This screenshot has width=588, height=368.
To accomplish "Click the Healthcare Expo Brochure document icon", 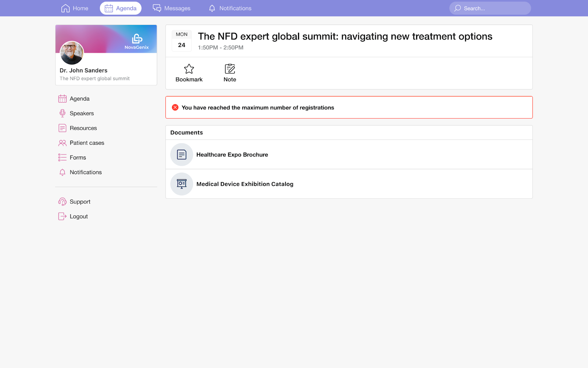I will tap(182, 155).
